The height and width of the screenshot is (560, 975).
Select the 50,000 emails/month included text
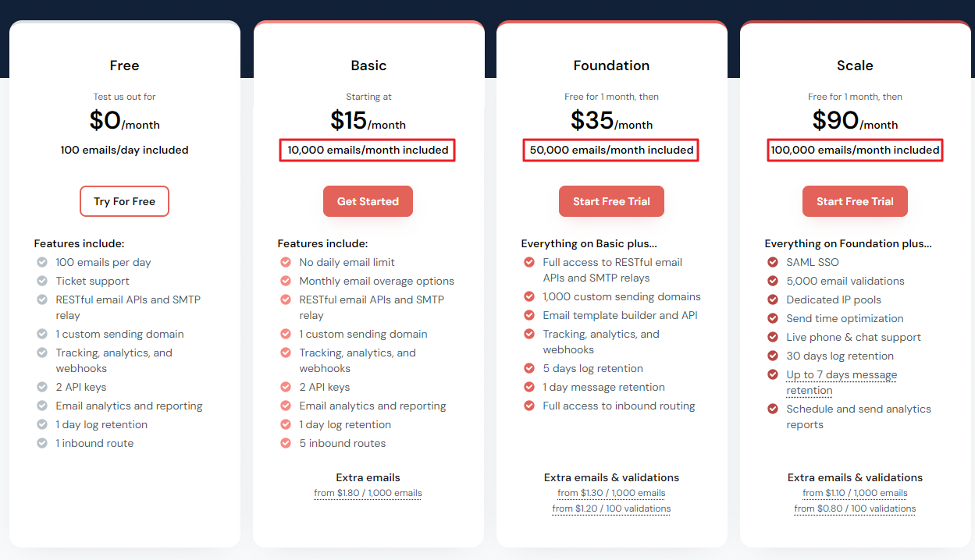[x=611, y=150]
